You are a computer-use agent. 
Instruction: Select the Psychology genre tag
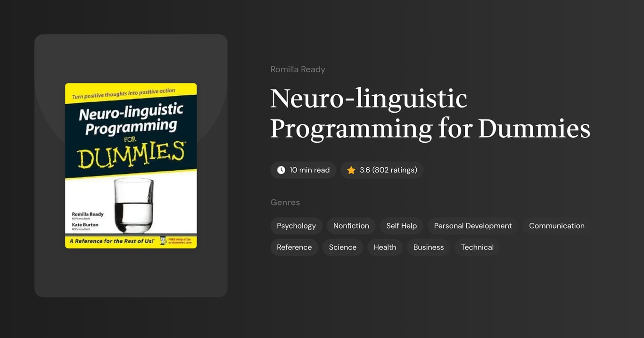pos(296,226)
